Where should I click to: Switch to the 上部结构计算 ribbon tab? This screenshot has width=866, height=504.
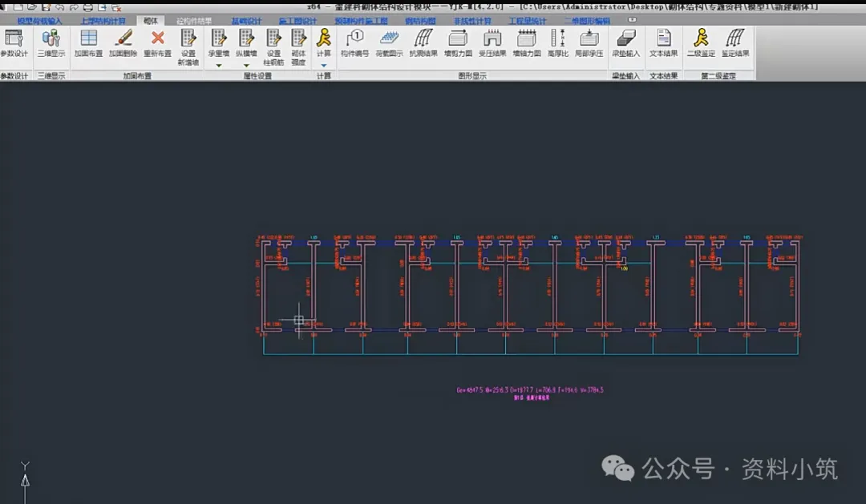pos(103,21)
